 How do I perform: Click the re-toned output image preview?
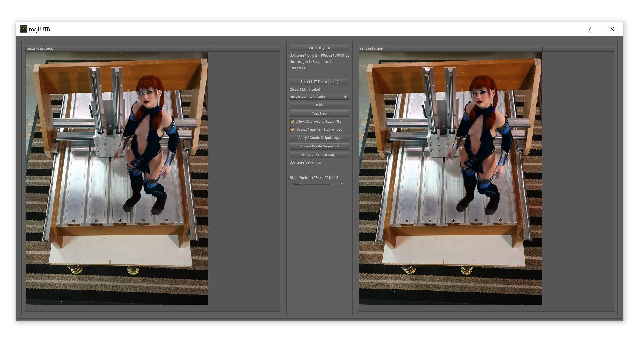tap(450, 179)
